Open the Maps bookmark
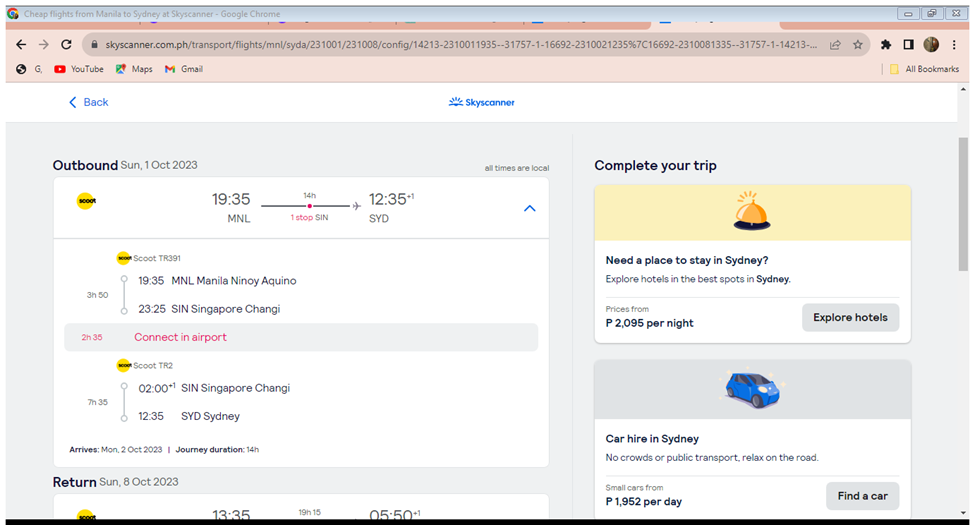975x525 pixels. [x=134, y=69]
